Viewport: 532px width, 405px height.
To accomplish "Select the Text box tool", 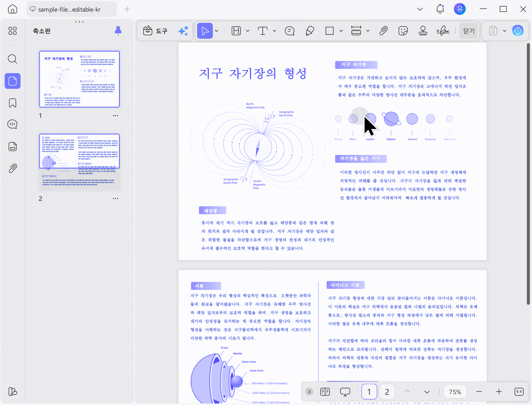I will [x=263, y=31].
